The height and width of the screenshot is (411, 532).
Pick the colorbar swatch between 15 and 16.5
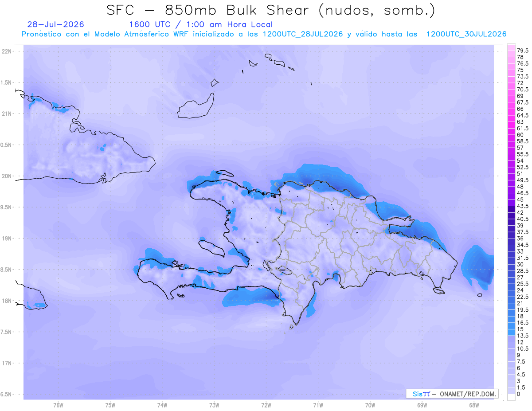[x=511, y=326]
